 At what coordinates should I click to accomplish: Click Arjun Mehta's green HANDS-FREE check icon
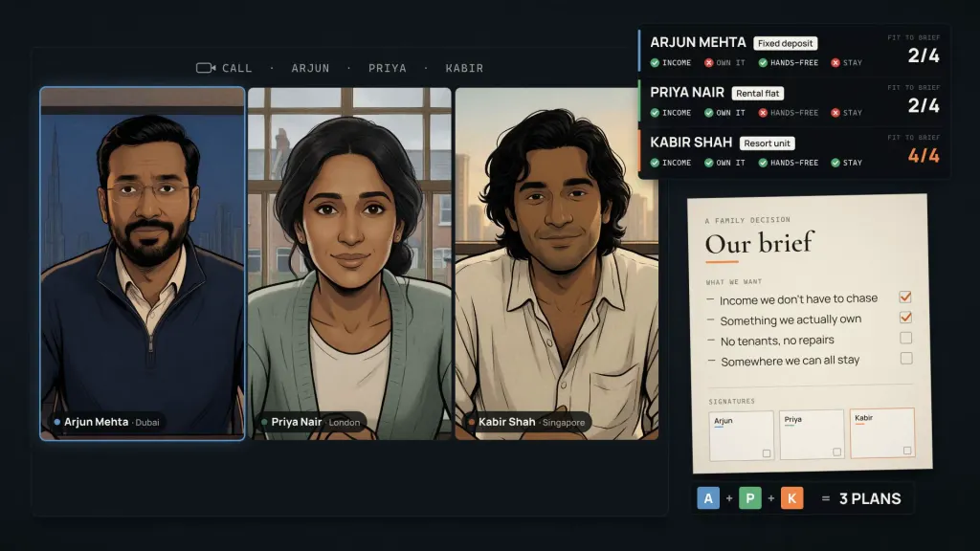click(763, 62)
